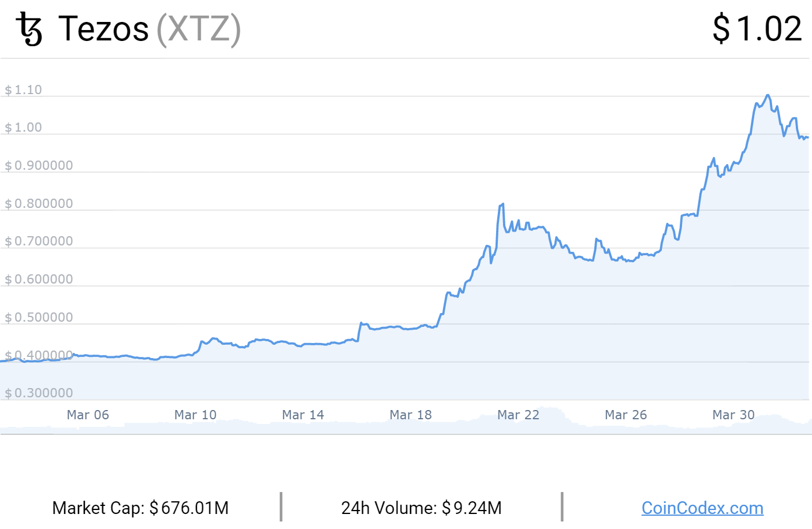Select the $0.300000 price axis label

click(39, 393)
